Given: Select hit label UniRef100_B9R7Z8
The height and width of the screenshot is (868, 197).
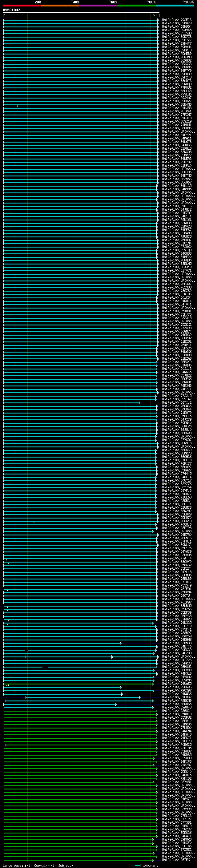Looking at the screenshot, I should coord(177,37).
